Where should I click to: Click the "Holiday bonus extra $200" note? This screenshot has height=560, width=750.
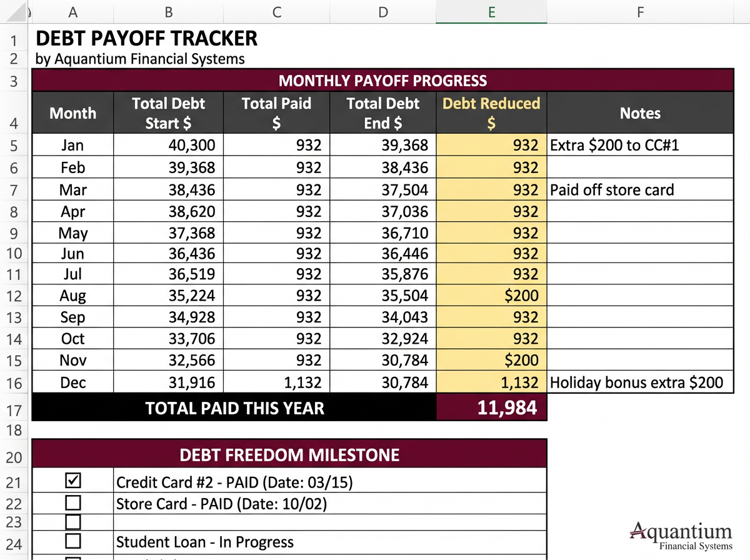[640, 382]
